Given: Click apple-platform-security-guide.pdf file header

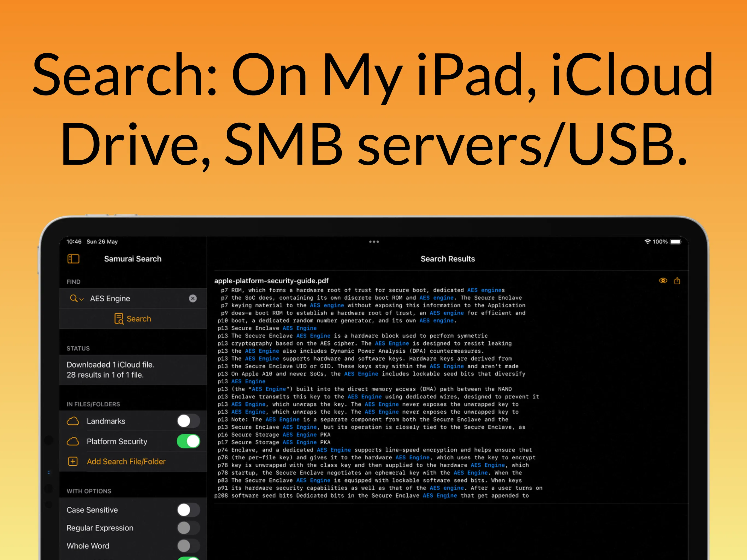Looking at the screenshot, I should pos(271,281).
